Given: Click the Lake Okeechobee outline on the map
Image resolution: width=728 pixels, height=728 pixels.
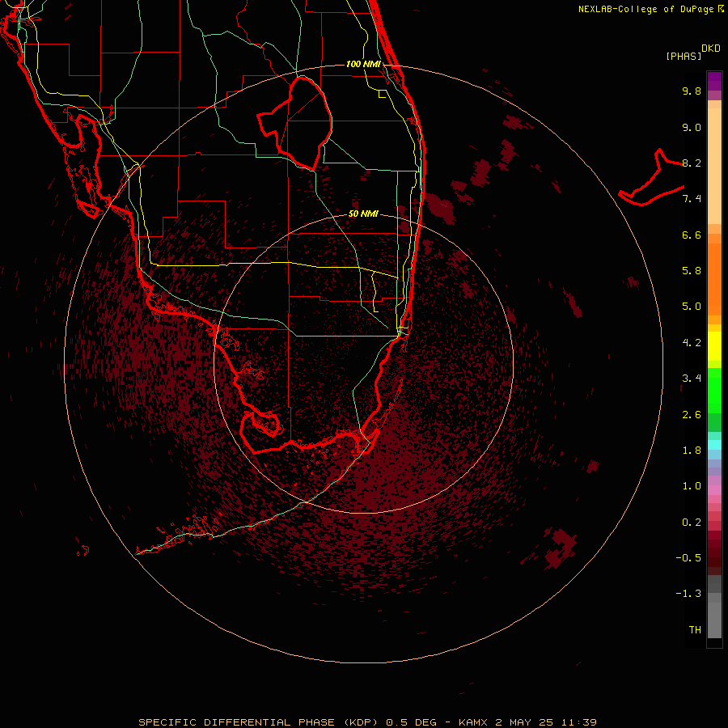Looking at the screenshot, I should click(x=295, y=123).
